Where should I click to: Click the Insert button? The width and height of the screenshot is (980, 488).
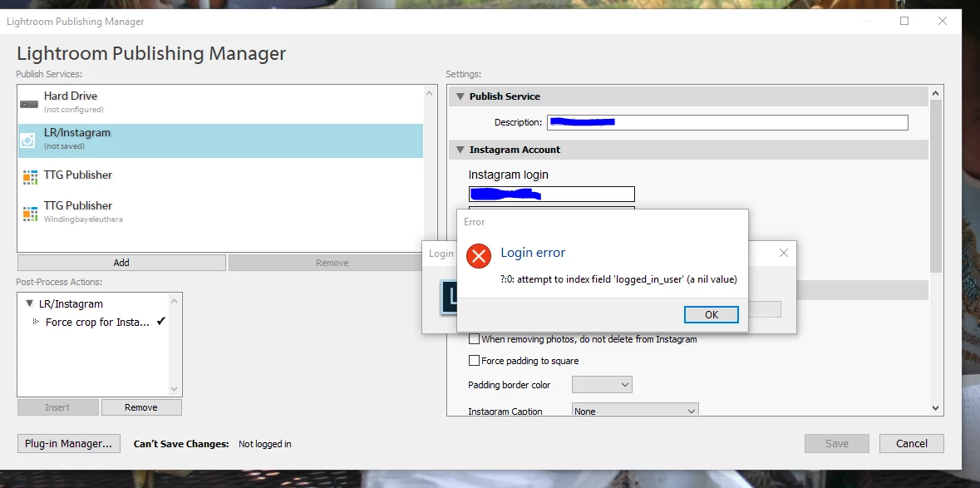pyautogui.click(x=57, y=407)
